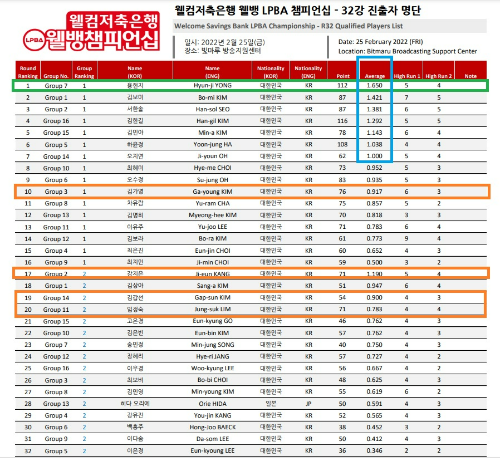Click the average value '1.143'
This screenshot has width=500, height=458.
(374, 132)
